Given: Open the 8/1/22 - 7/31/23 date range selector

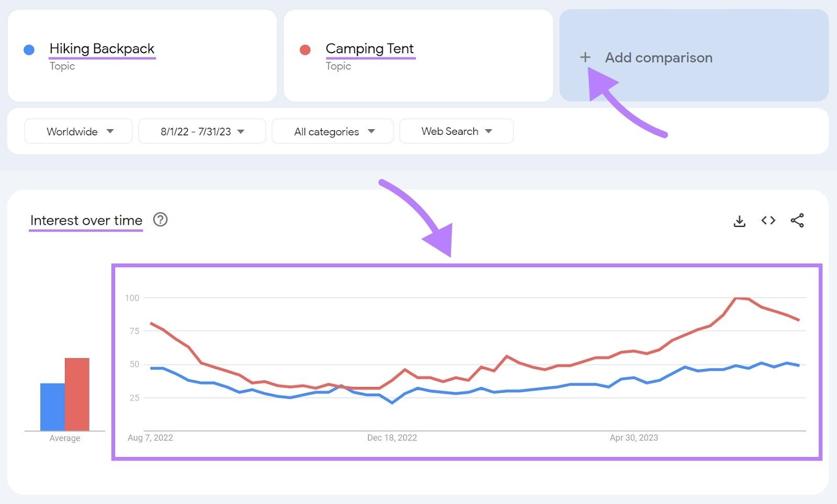Looking at the screenshot, I should [x=201, y=131].
